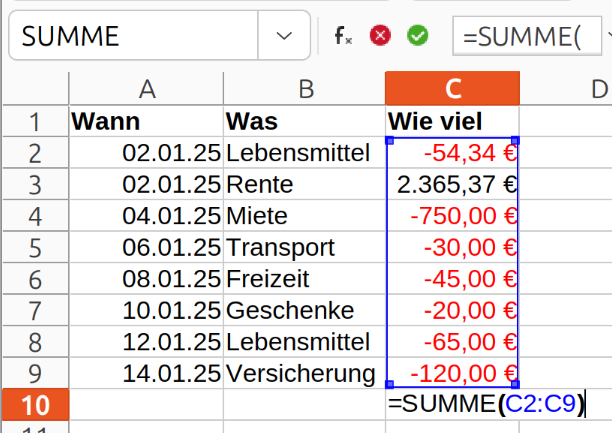Expand the Name Box dropdown arrow

[x=284, y=36]
